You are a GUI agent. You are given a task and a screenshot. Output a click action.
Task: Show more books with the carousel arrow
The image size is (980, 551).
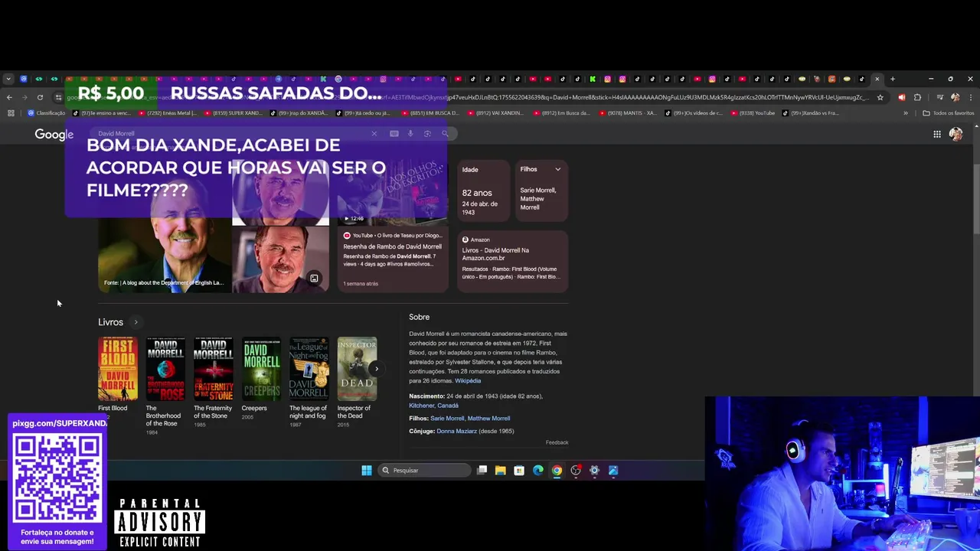coord(376,369)
